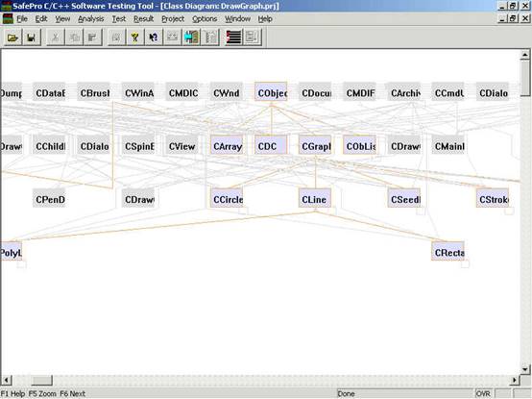The image size is (532, 399).
Task: Click the horizontal scrollbar right arrow
Action: 515,380
